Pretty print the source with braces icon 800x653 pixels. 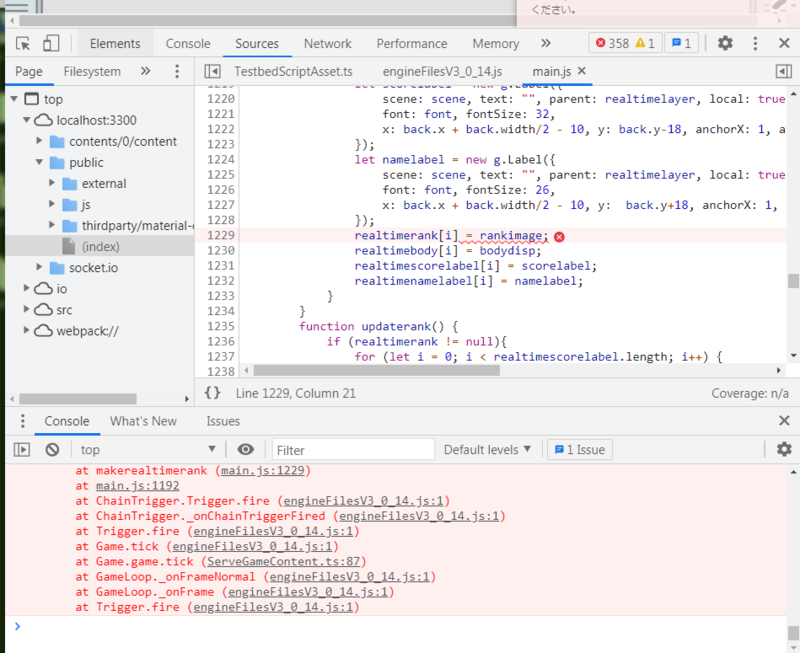tap(213, 393)
